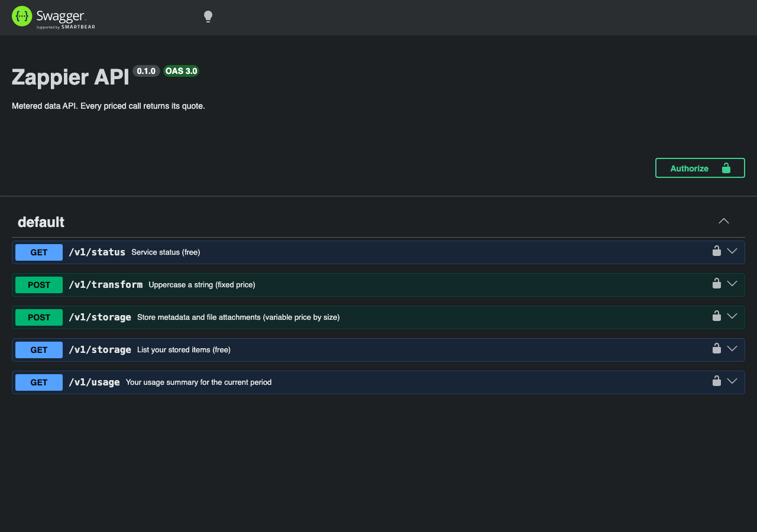The height and width of the screenshot is (532, 757).
Task: Click "Service status (free)" description
Action: [166, 252]
